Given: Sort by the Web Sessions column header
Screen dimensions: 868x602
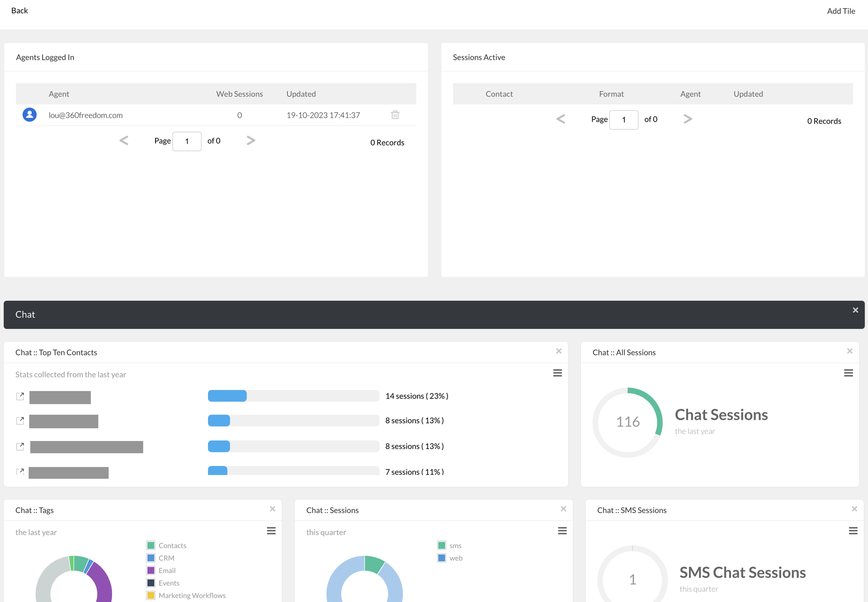Looking at the screenshot, I should (x=239, y=94).
